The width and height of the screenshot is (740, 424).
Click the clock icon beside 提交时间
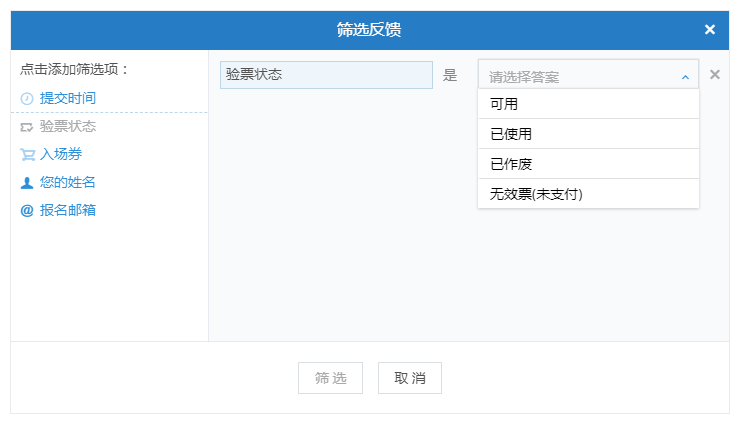(x=27, y=98)
